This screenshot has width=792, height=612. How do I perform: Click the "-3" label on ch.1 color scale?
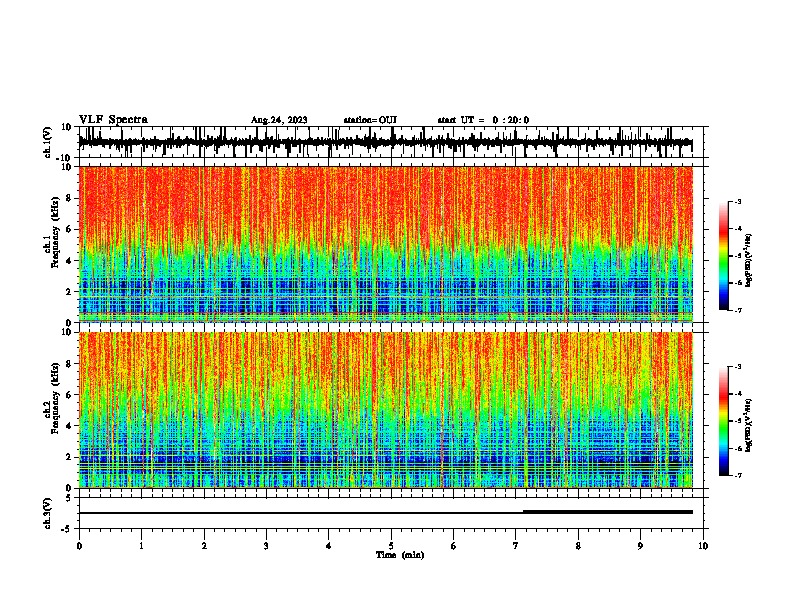(737, 201)
